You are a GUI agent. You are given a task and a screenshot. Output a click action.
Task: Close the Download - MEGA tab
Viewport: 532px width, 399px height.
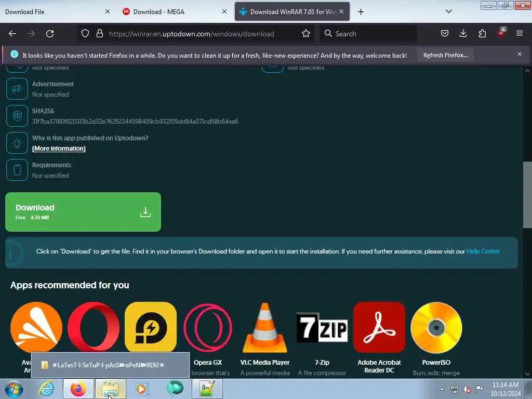[x=224, y=11]
